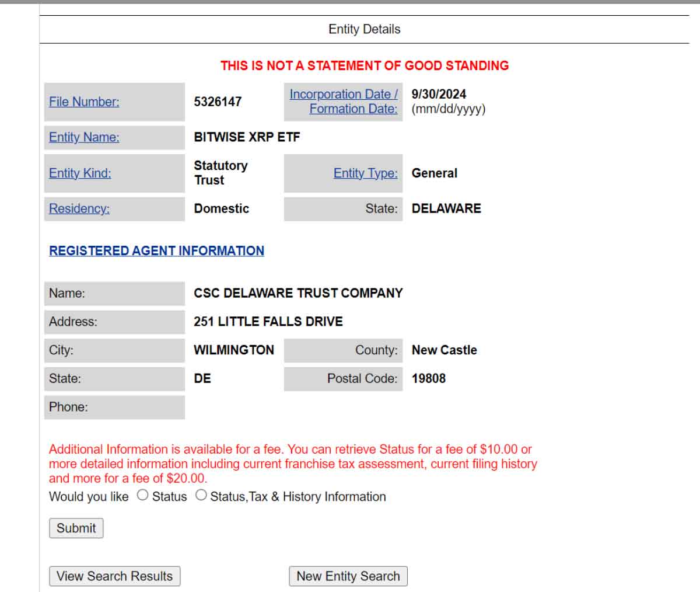Click the Domestic residency value

point(221,208)
